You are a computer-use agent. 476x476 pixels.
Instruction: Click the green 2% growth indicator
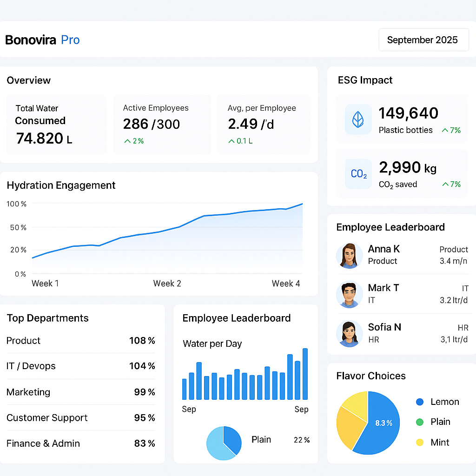[x=133, y=141]
